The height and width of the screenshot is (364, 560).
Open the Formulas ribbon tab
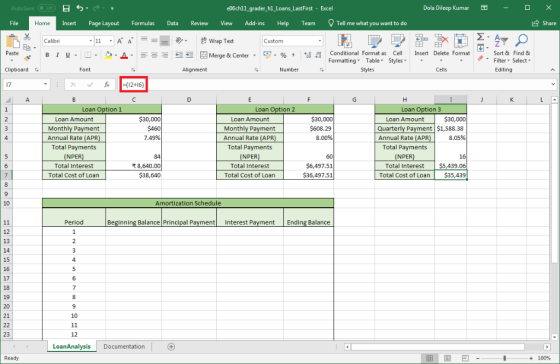point(143,23)
